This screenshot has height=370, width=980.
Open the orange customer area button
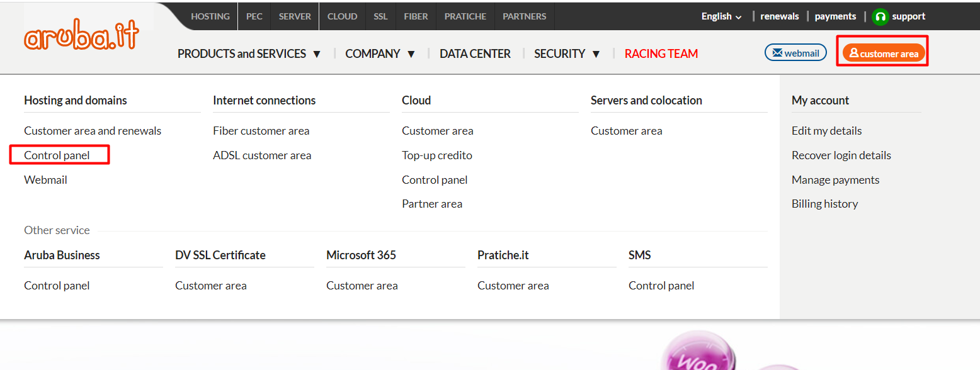pos(884,53)
